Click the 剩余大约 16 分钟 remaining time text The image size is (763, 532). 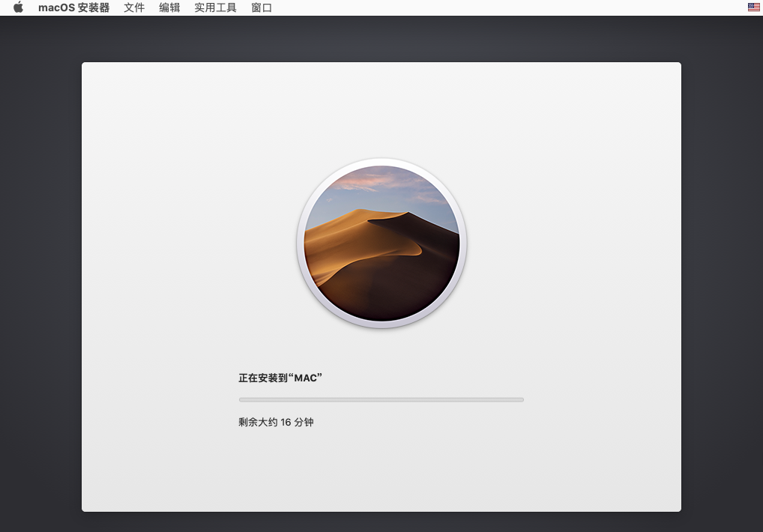tap(276, 423)
